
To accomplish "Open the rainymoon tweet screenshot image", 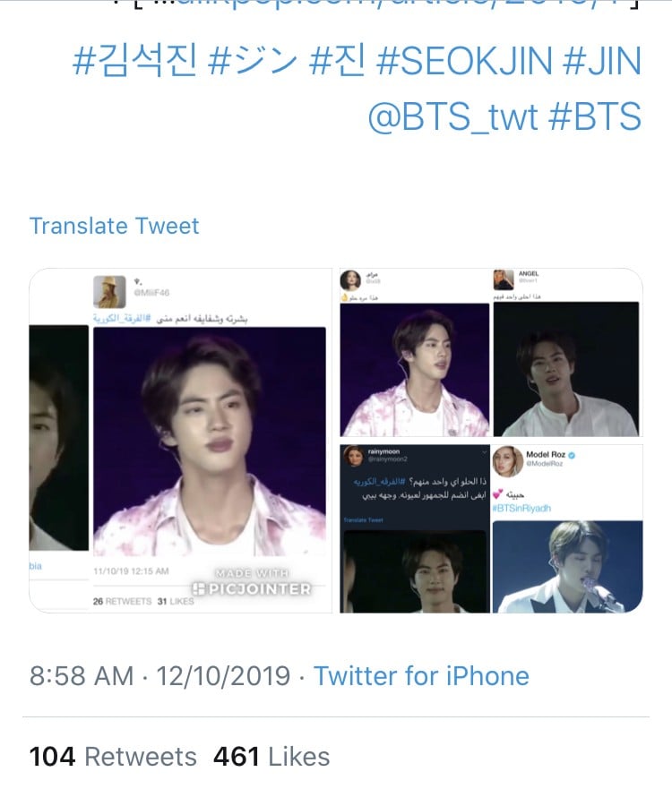I will click(415, 528).
